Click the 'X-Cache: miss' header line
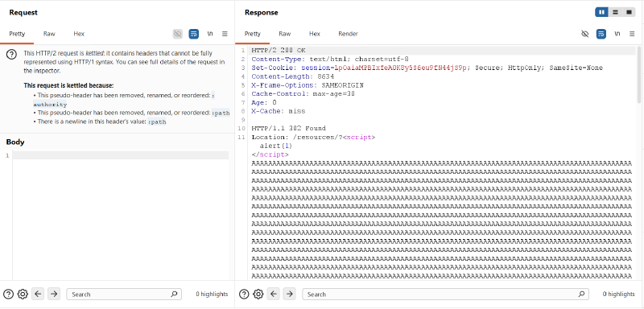644x309 pixels. [x=279, y=111]
